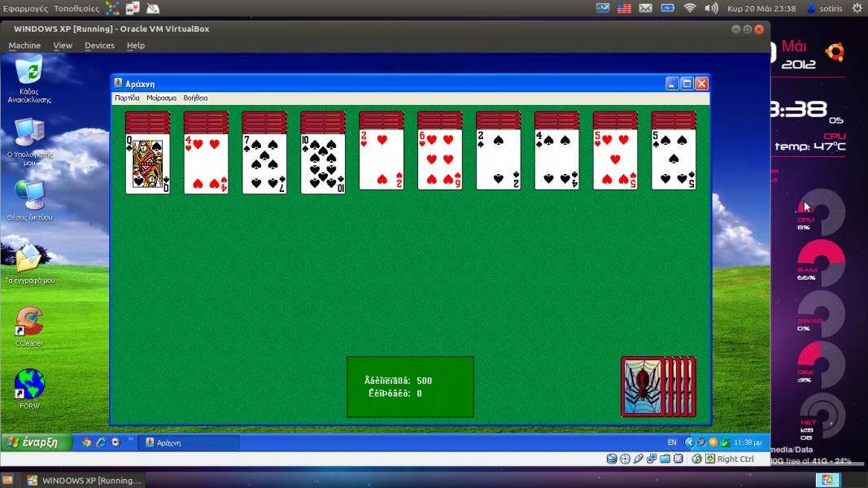This screenshot has width=868, height=488.
Task: Launch Internet Explorer from quick launch
Action: [x=101, y=442]
